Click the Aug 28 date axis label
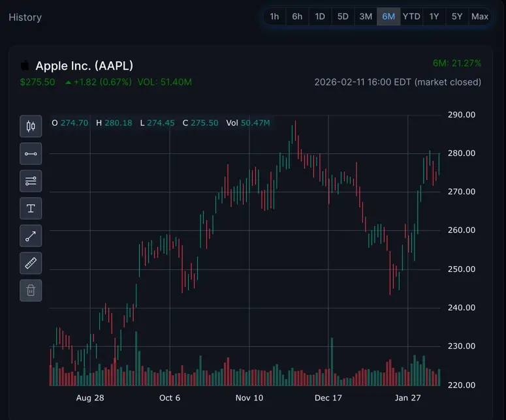This screenshot has width=506, height=420. pos(90,398)
